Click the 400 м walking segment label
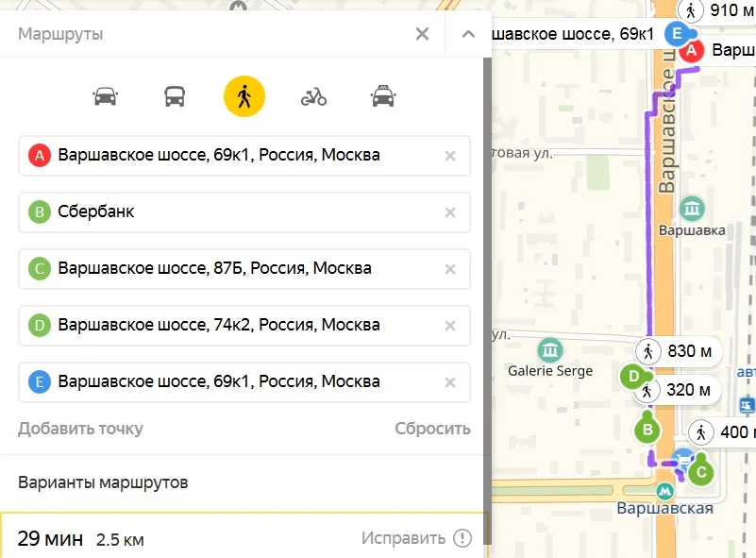The image size is (756, 558). 722,432
